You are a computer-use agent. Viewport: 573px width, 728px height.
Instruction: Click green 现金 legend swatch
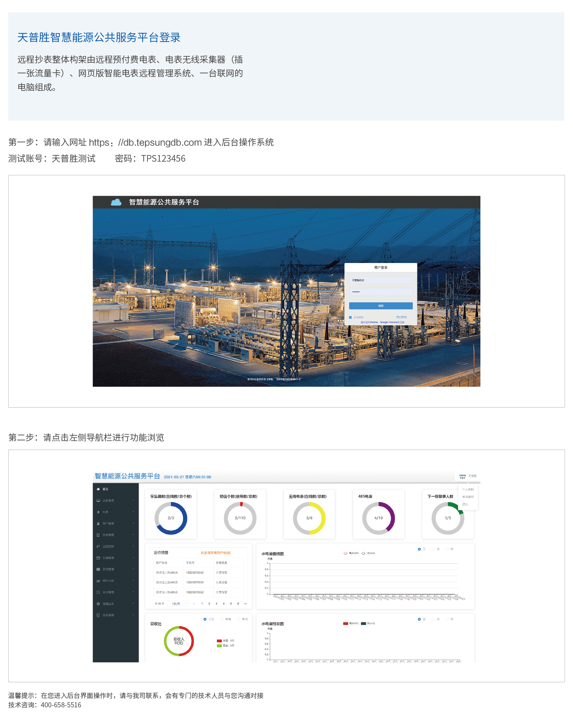pos(220,646)
